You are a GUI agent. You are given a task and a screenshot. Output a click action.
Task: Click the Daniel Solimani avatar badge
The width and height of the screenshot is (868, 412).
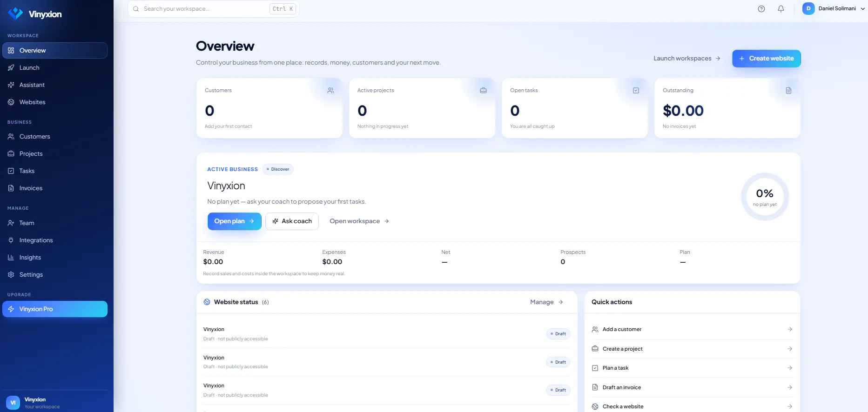(808, 9)
